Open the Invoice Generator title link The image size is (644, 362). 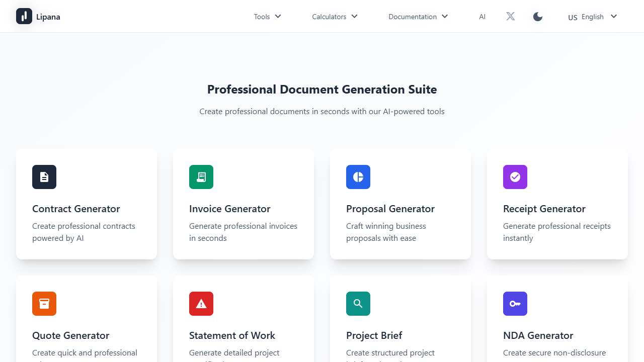(x=229, y=209)
